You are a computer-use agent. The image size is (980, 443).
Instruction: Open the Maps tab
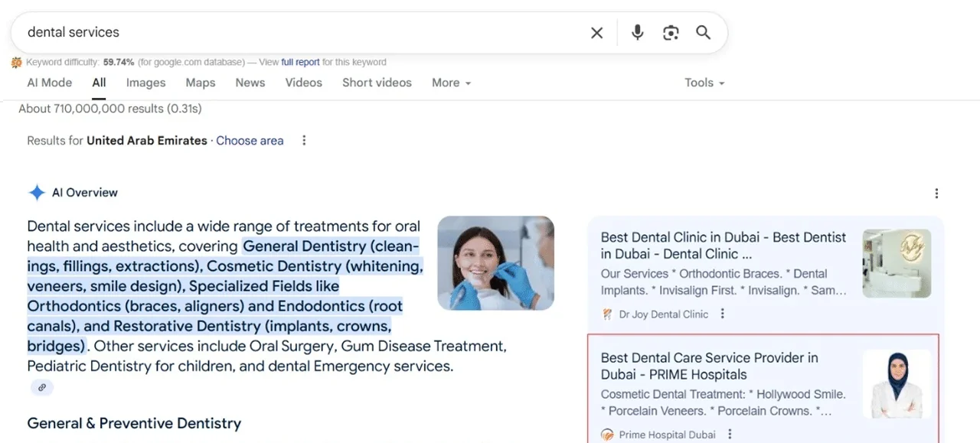click(200, 83)
